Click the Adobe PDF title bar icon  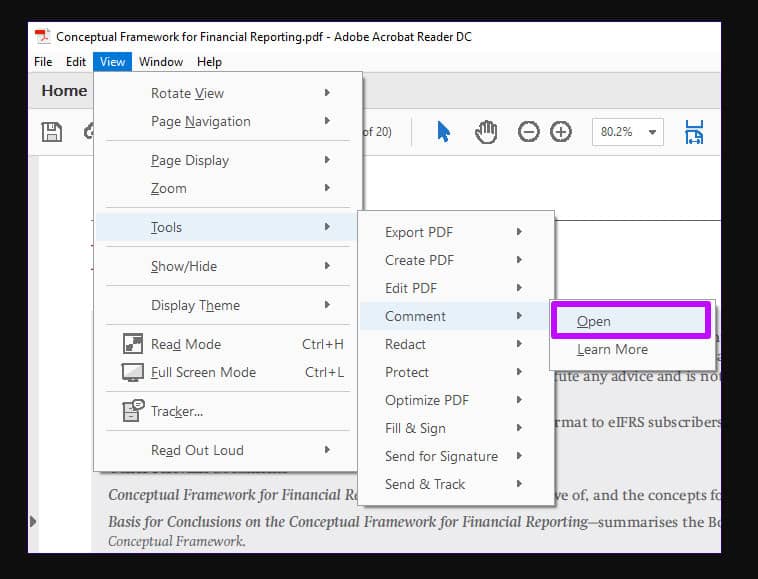pos(43,37)
